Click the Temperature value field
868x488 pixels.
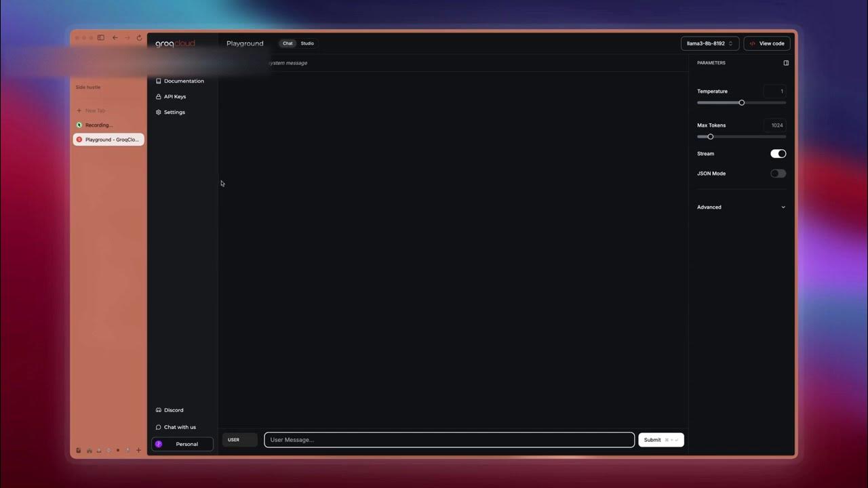pos(775,91)
